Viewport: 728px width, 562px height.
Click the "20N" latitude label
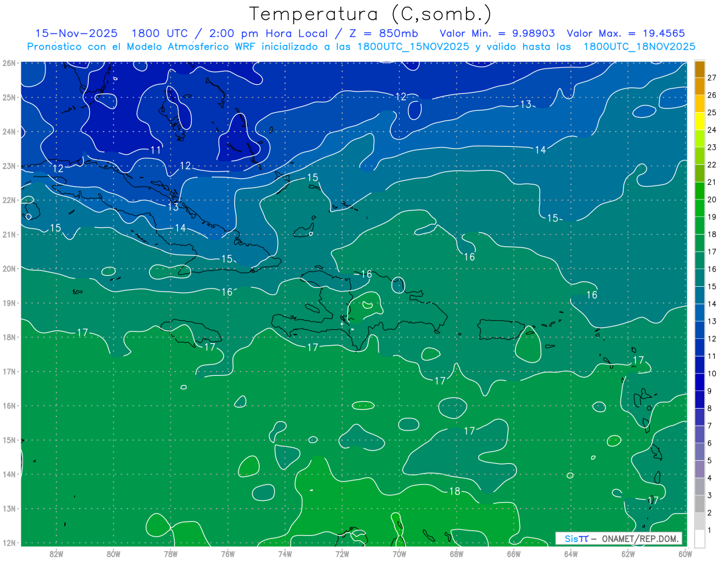pyautogui.click(x=8, y=269)
